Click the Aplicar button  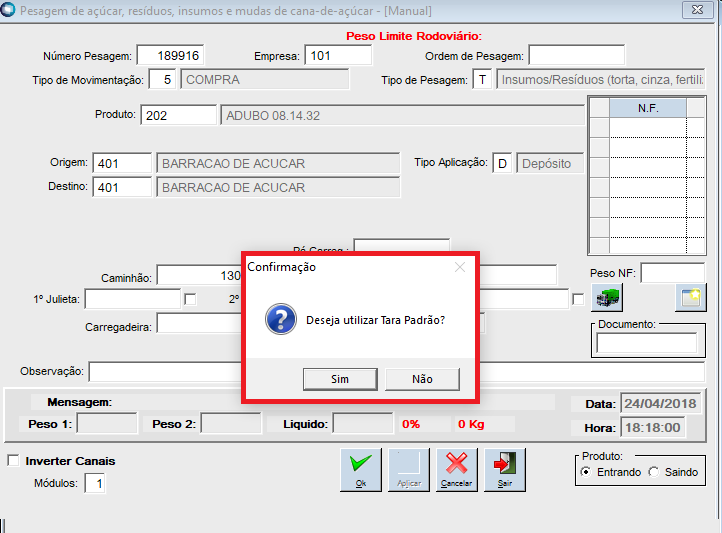coord(409,470)
